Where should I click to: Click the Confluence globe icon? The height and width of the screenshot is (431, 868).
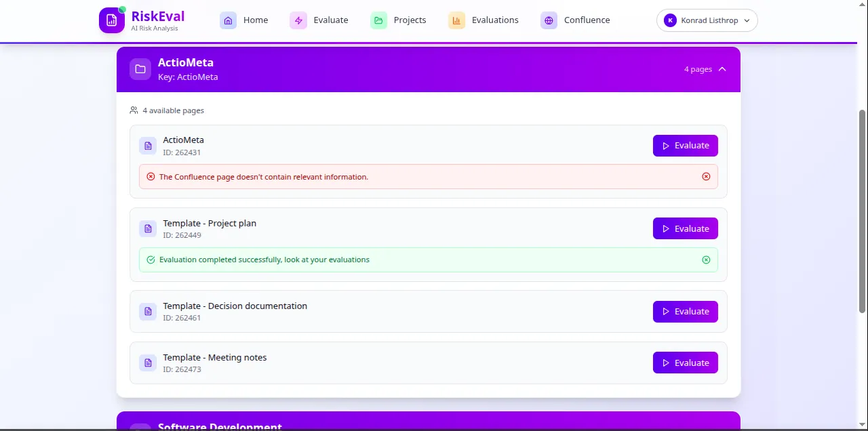(549, 20)
